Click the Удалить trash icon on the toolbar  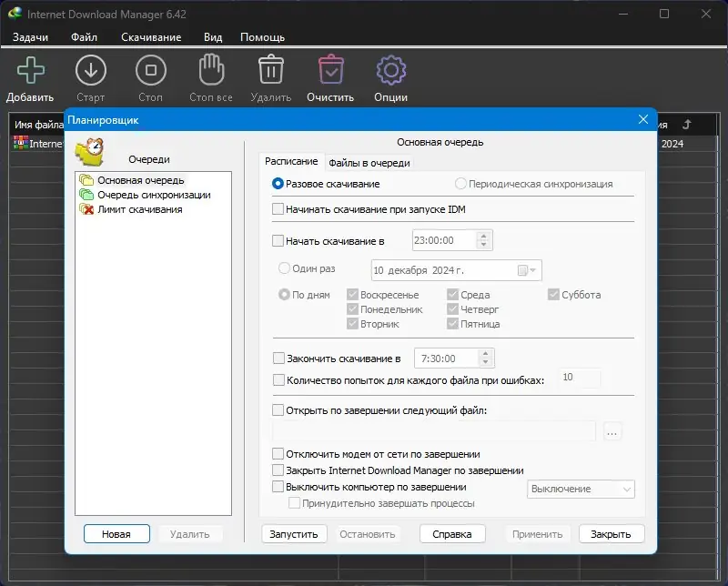click(x=270, y=69)
